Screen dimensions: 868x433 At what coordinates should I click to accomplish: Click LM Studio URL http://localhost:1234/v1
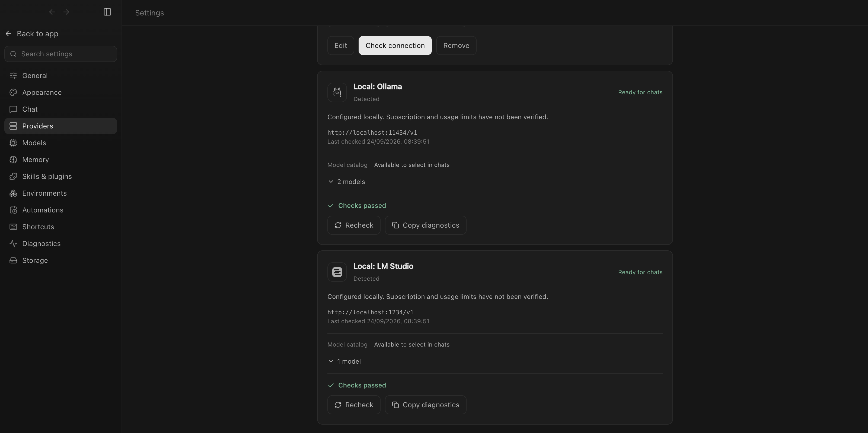point(370,312)
